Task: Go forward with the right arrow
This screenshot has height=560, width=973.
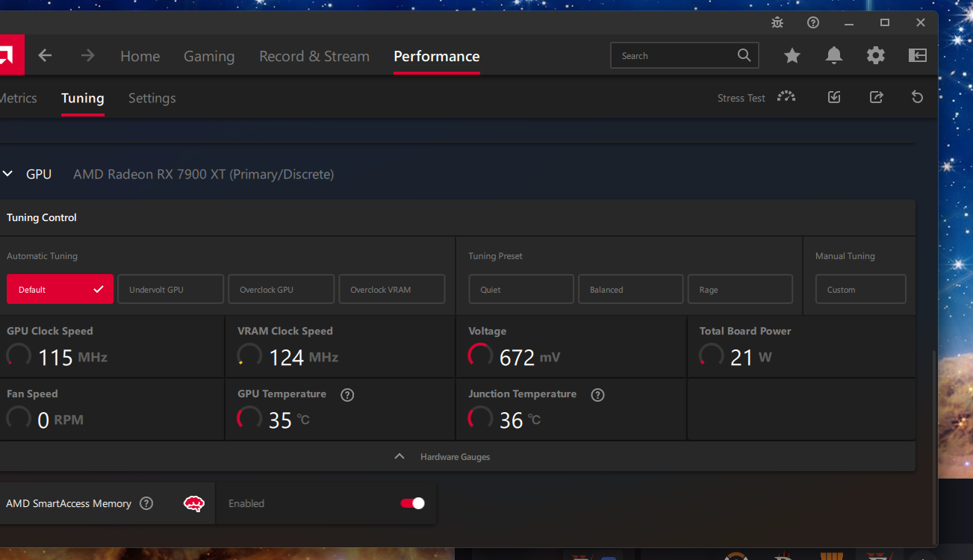Action: [x=88, y=56]
